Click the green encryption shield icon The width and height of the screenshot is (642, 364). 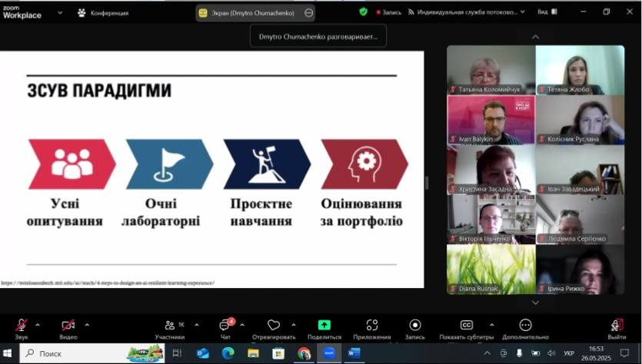pos(363,12)
